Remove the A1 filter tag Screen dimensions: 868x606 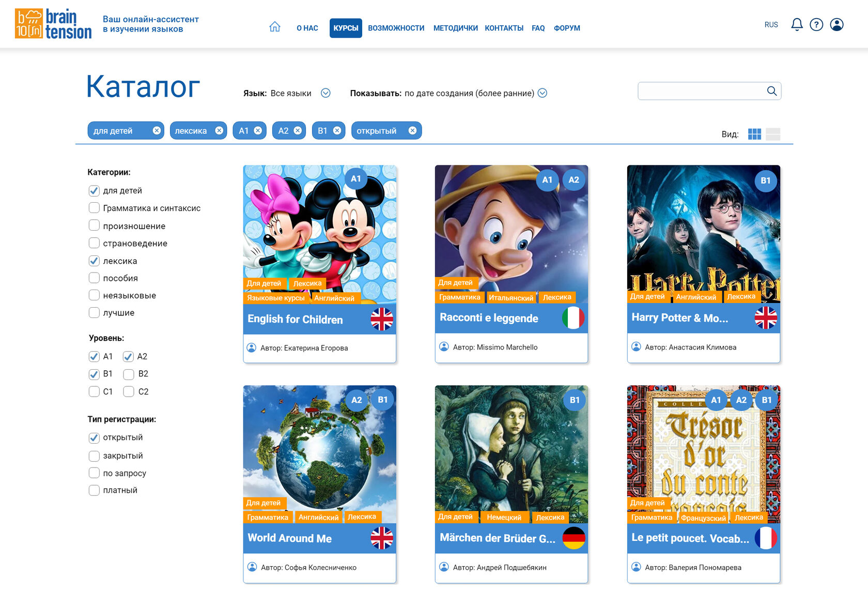(258, 131)
